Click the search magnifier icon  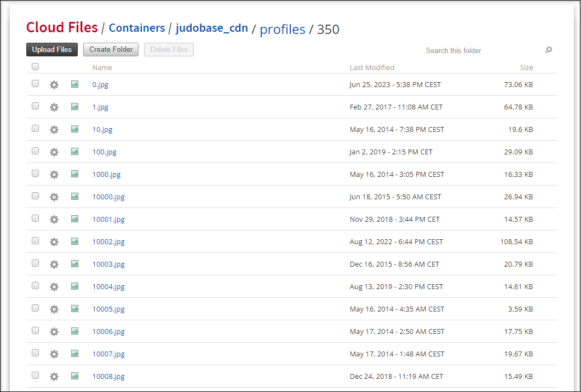(549, 50)
